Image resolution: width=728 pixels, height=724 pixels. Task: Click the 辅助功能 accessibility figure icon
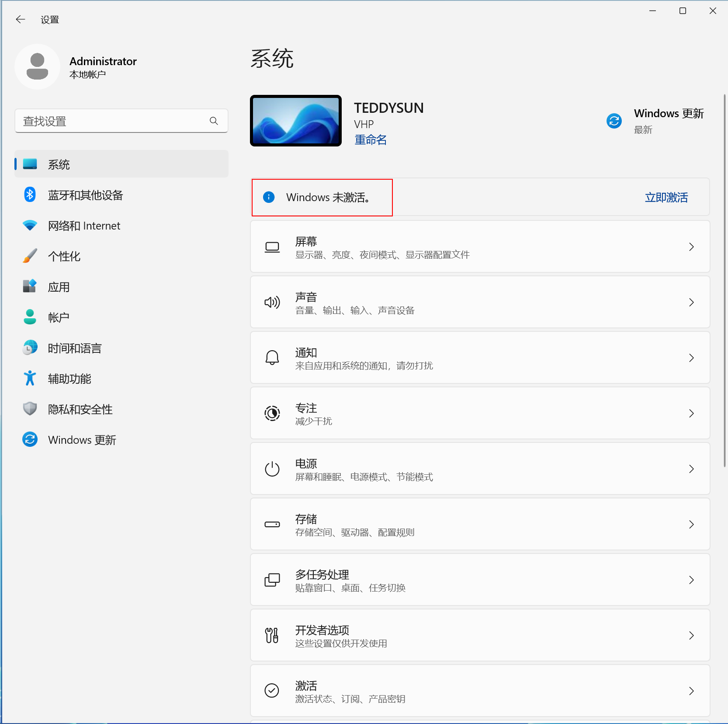pos(30,378)
